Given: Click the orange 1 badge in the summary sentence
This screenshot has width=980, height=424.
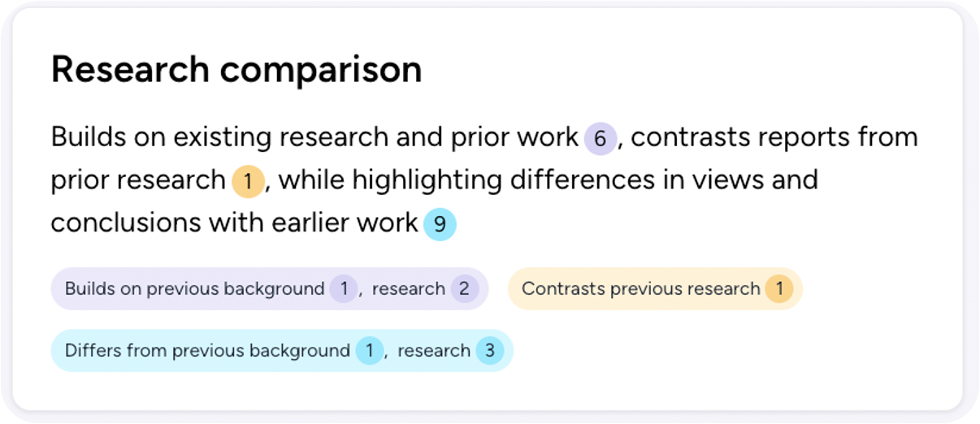Looking at the screenshot, I should tap(248, 181).
